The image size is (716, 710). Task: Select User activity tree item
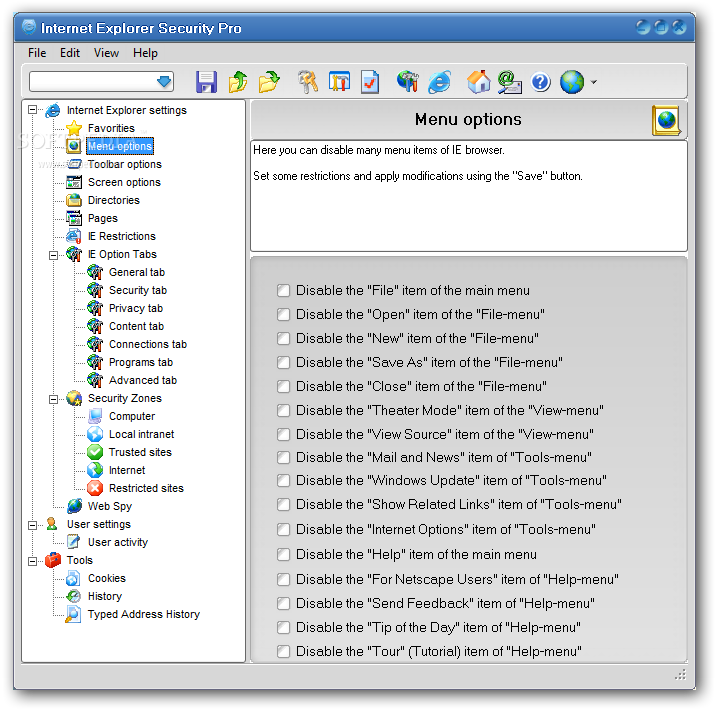pyautogui.click(x=118, y=542)
